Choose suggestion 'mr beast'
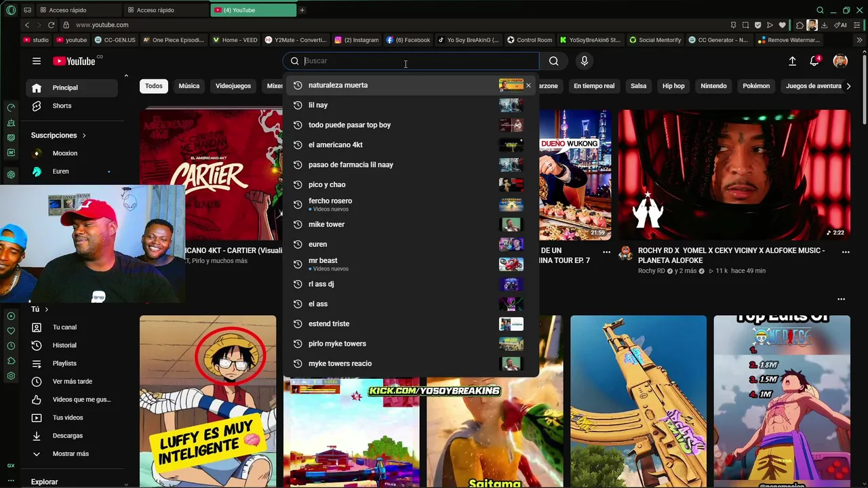The image size is (868, 488). click(411, 264)
